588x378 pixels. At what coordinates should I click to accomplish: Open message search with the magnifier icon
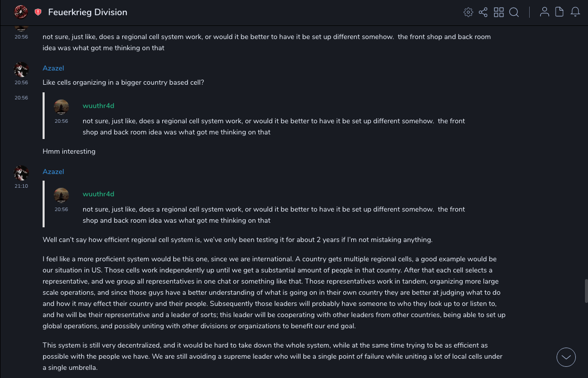514,12
